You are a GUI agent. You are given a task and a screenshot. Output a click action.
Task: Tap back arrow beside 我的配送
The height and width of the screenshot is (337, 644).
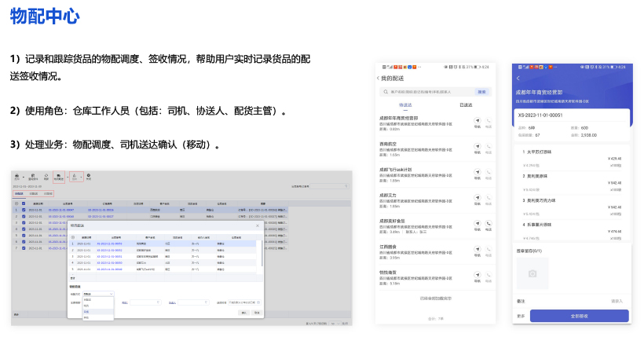coord(378,79)
